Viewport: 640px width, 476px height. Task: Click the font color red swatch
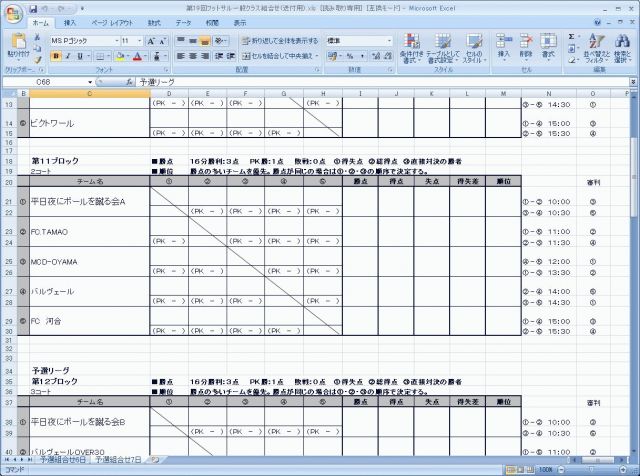tap(133, 58)
